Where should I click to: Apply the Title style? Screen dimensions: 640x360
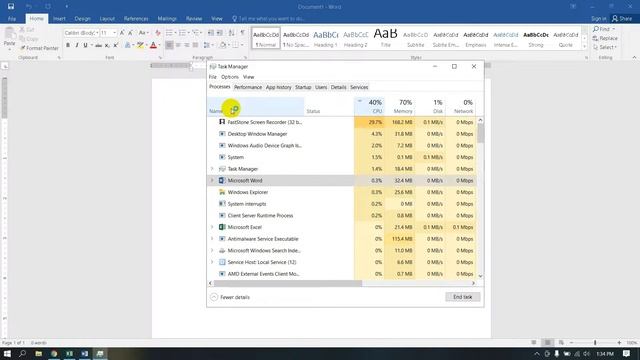coord(385,38)
